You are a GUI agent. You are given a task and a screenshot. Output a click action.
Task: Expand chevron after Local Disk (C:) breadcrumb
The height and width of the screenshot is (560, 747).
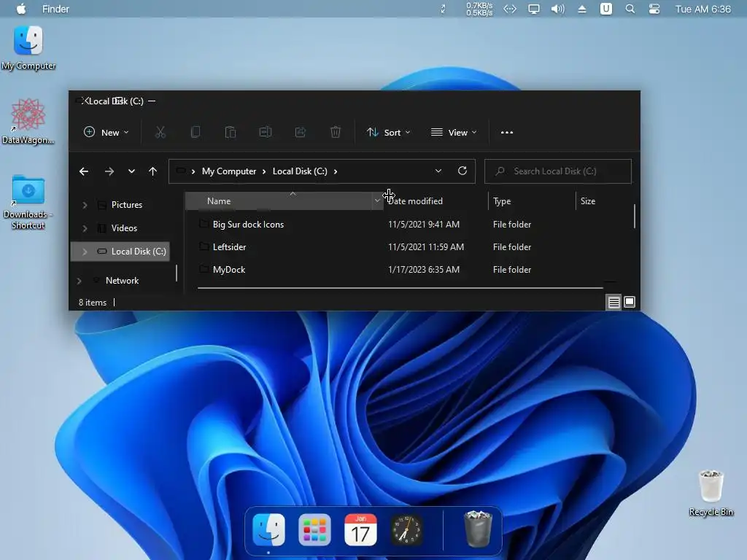coord(336,171)
